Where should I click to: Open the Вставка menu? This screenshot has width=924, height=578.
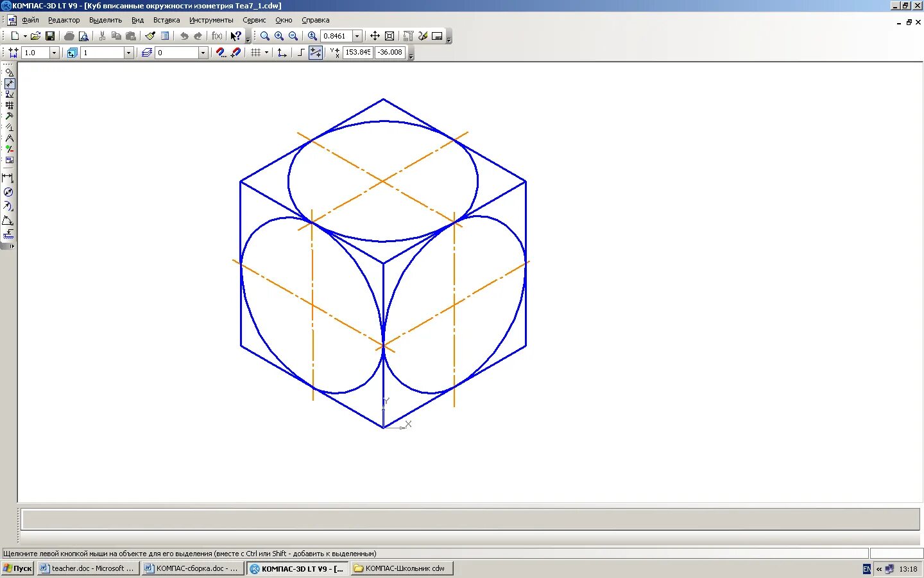tap(166, 20)
